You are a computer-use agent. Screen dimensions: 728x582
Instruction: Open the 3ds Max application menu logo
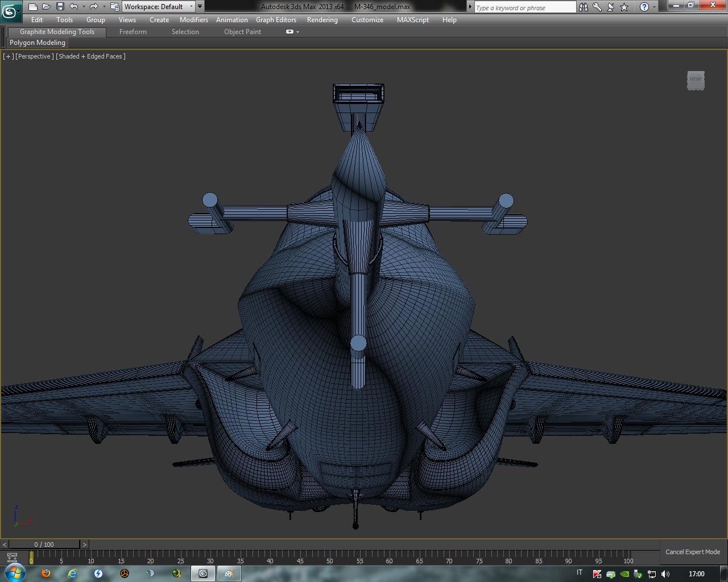click(x=10, y=11)
